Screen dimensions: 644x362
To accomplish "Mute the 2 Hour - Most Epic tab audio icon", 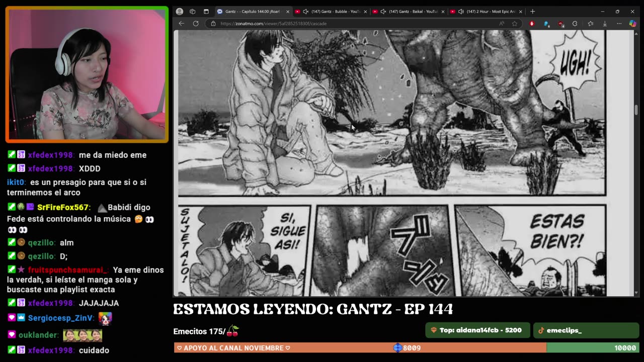I will tap(461, 12).
